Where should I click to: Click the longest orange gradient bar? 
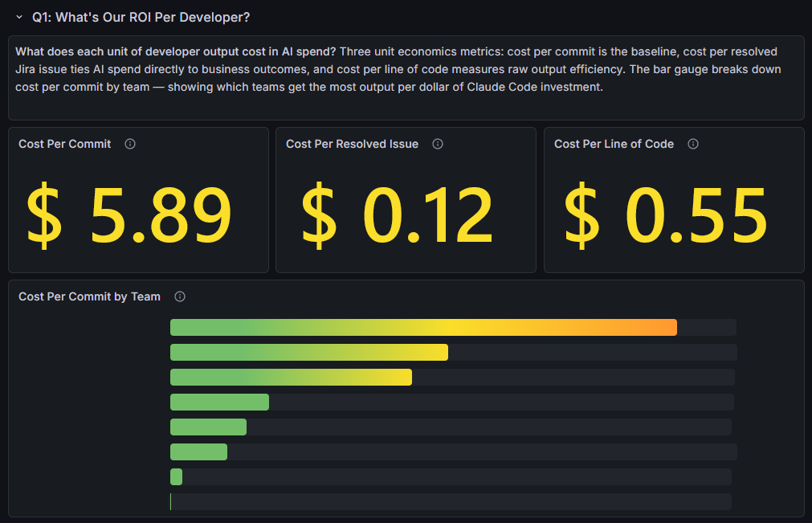(422, 327)
